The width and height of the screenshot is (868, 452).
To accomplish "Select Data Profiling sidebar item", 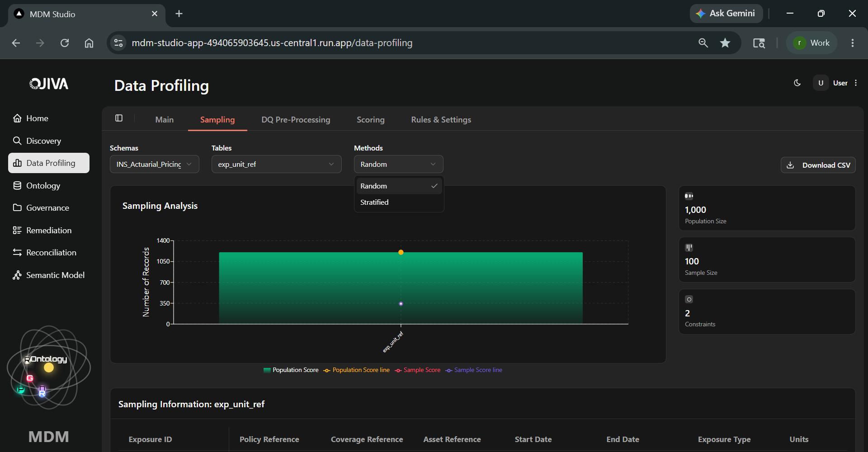I will coord(49,163).
